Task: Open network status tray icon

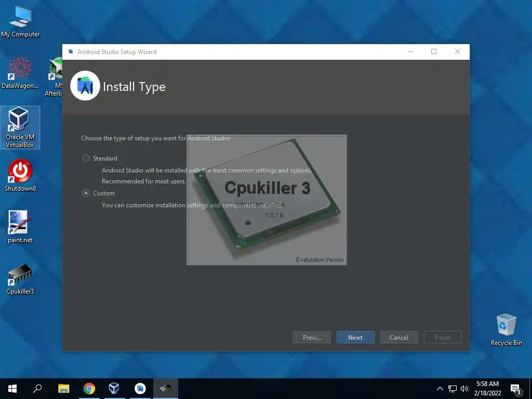Action: click(453, 389)
